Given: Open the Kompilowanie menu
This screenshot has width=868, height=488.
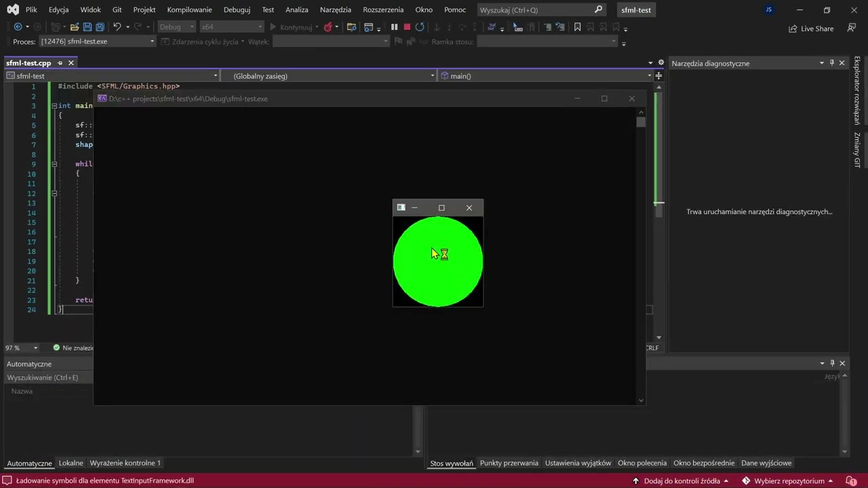Looking at the screenshot, I should 189,9.
